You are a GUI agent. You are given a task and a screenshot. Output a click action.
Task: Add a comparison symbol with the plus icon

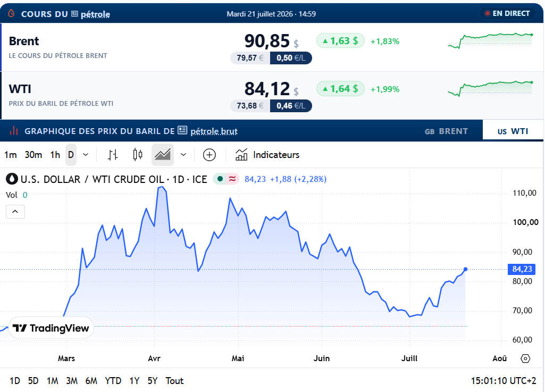point(209,155)
